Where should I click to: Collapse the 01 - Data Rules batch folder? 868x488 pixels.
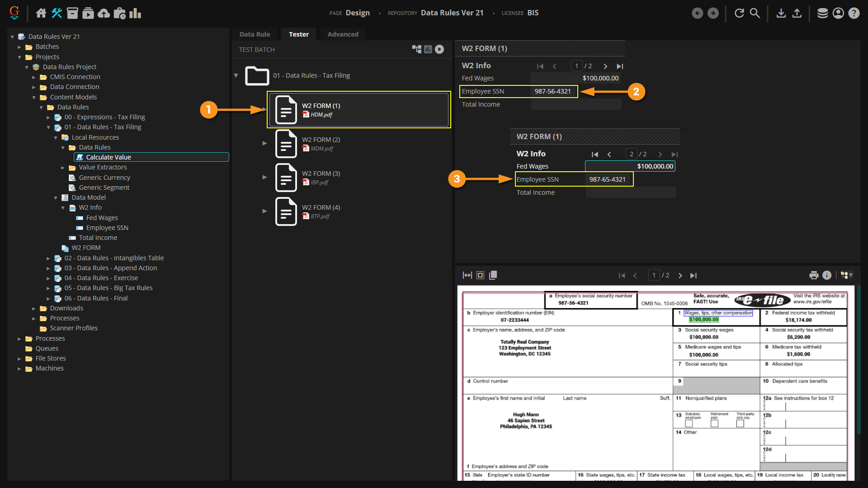236,75
